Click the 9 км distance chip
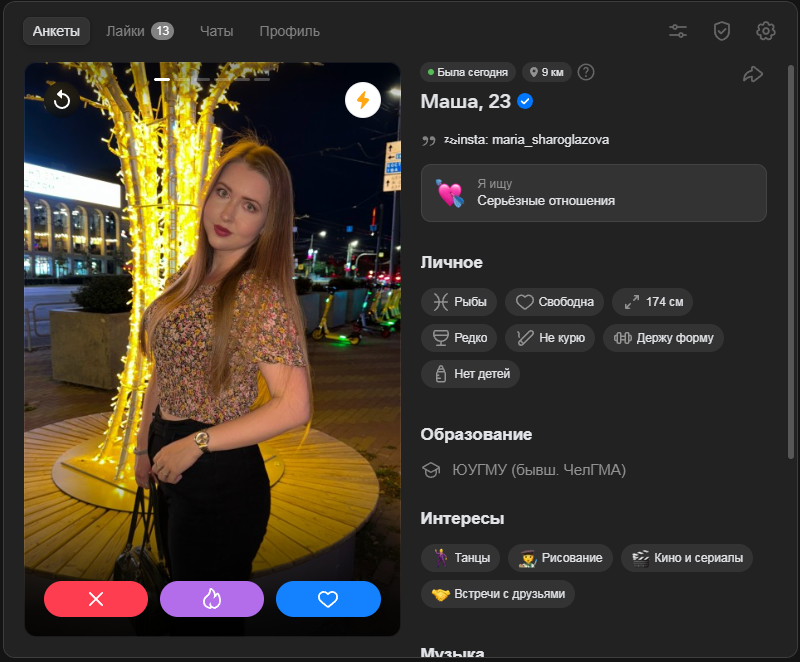This screenshot has width=800, height=662. click(546, 72)
